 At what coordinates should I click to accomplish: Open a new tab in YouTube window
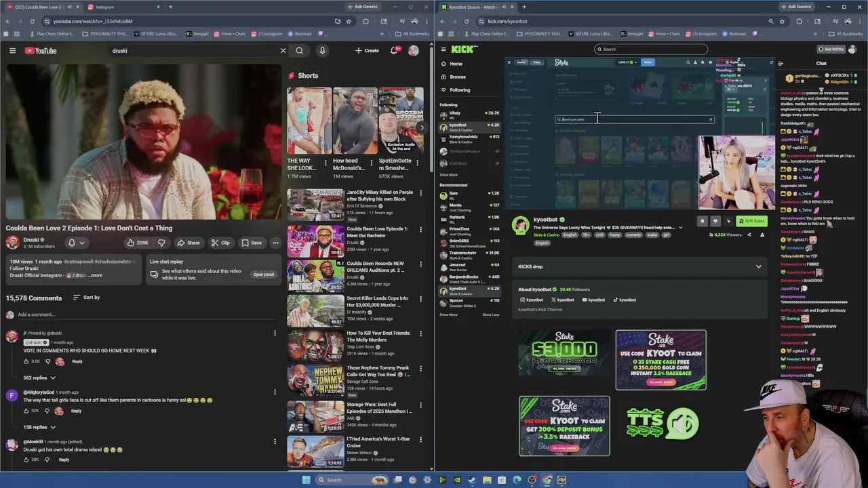(x=170, y=7)
